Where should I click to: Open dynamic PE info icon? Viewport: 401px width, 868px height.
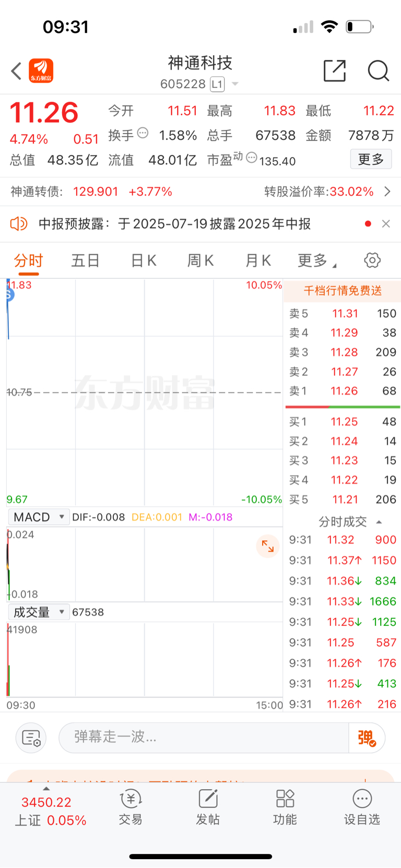tap(251, 158)
